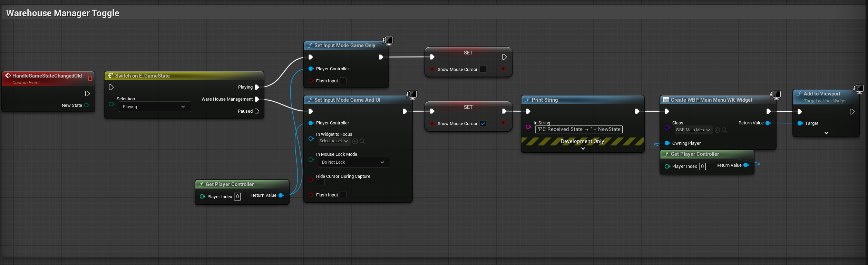
Task: Enable Flush Input on Set Input Mode Game Only
Action: (343, 81)
